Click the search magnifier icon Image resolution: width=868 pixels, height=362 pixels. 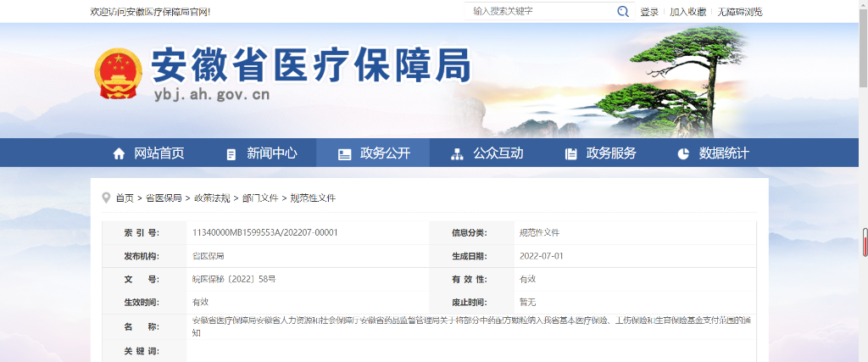[623, 12]
